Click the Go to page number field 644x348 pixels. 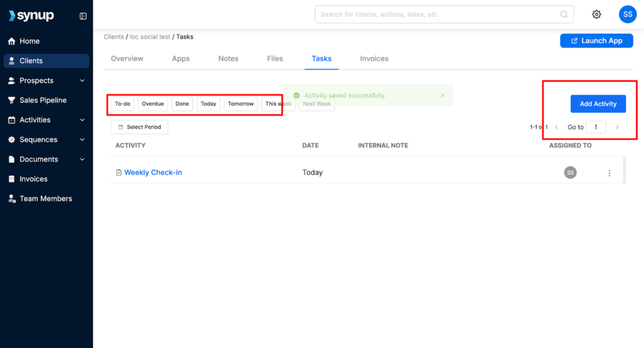pos(596,127)
